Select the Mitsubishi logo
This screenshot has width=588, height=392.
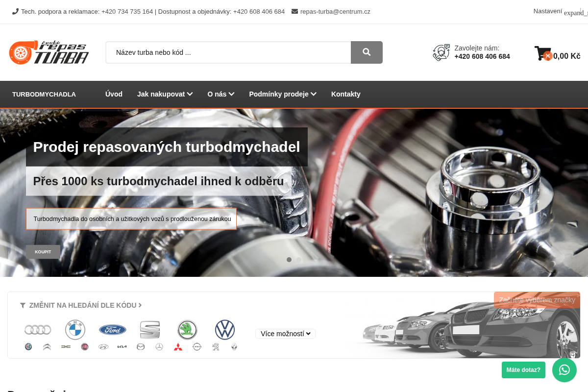178,347
